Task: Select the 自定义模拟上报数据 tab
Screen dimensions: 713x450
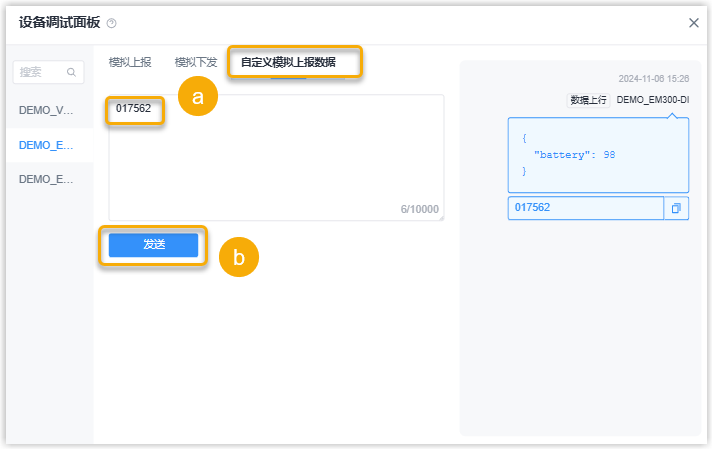Action: 288,62
